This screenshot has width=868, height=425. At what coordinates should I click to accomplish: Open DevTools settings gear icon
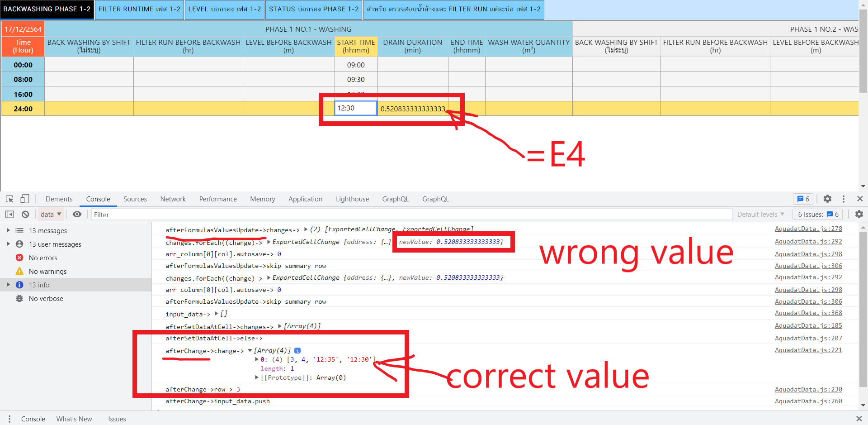pos(827,199)
